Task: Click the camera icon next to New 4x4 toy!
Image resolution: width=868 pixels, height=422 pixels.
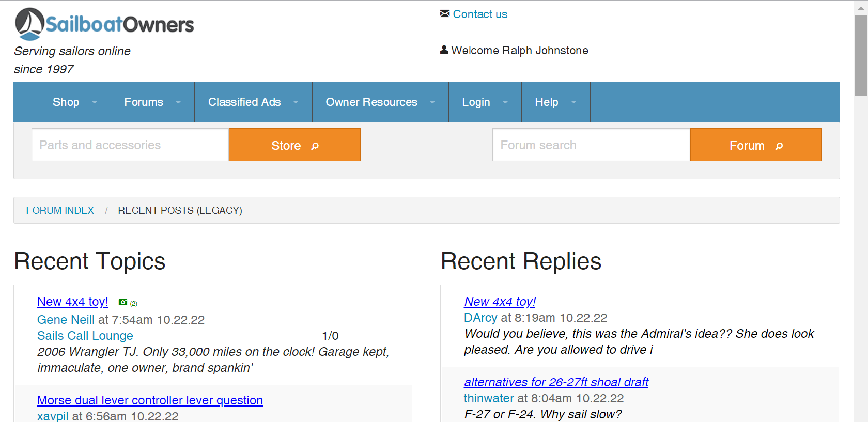Action: pyautogui.click(x=123, y=302)
